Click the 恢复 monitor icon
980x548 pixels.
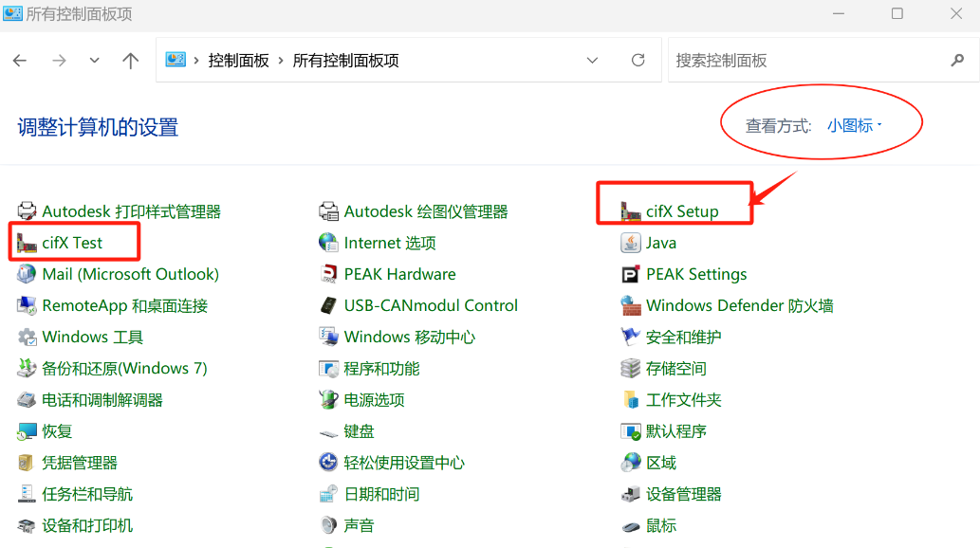(27, 431)
